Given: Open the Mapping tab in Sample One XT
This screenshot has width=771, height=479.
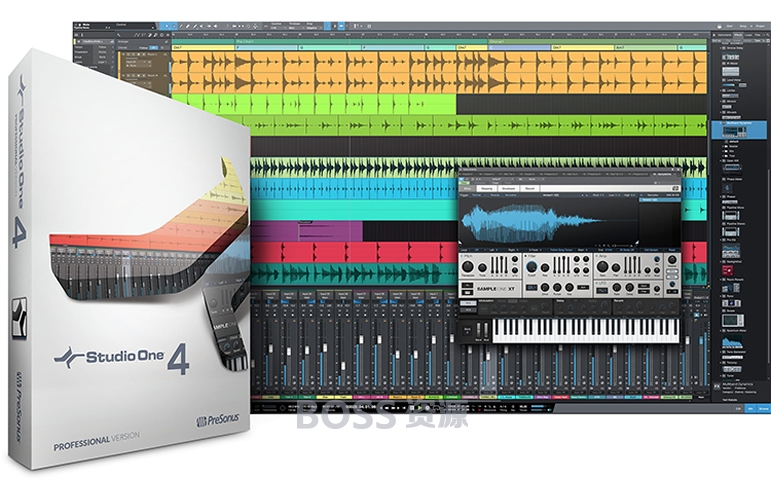Looking at the screenshot, I should [x=487, y=188].
